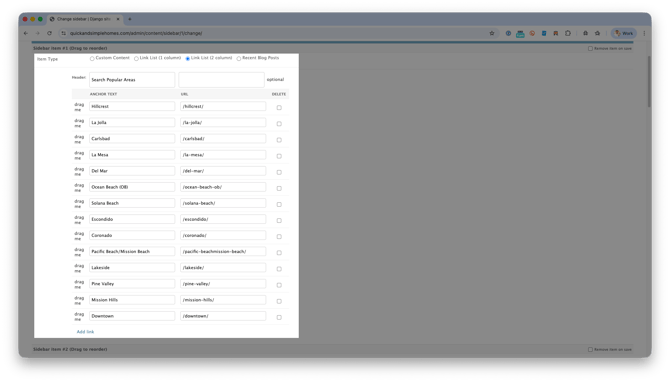Click the /pacific-beachmission-beach/ URL field
This screenshot has width=670, height=382.
(223, 252)
